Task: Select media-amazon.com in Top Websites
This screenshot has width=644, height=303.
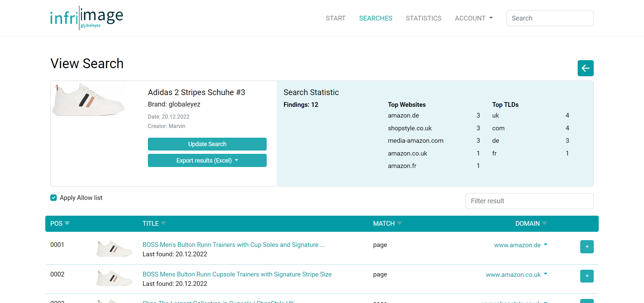Action: pos(416,141)
